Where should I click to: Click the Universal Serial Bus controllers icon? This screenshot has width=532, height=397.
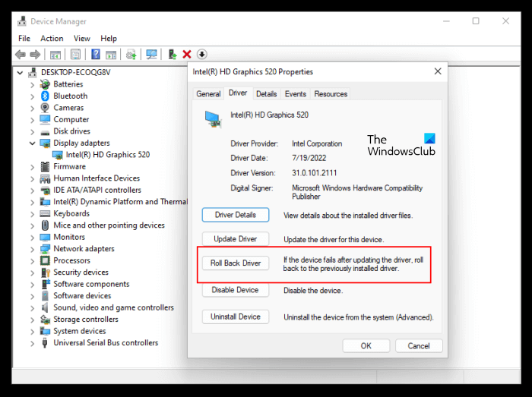point(45,343)
